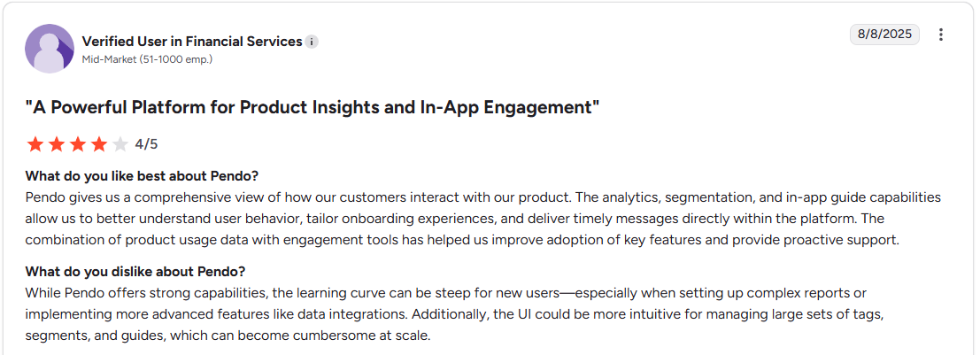
Task: Click the info icon beside the reviewer name
Action: (312, 42)
